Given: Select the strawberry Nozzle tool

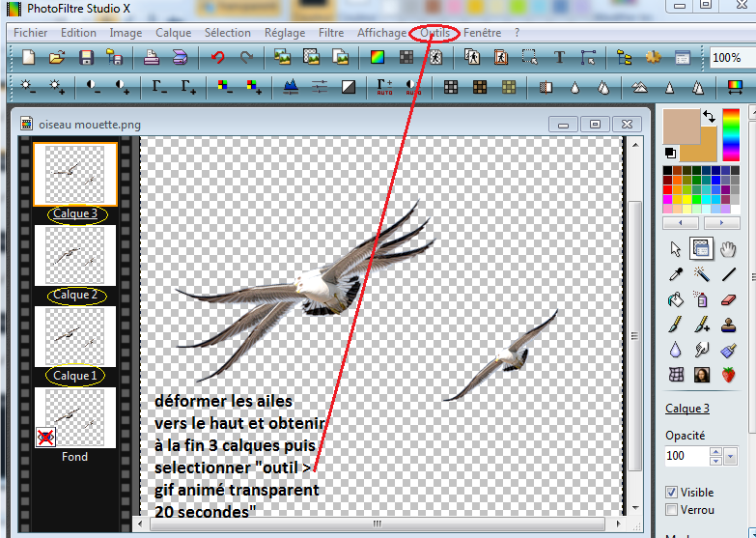Looking at the screenshot, I should coord(729,375).
